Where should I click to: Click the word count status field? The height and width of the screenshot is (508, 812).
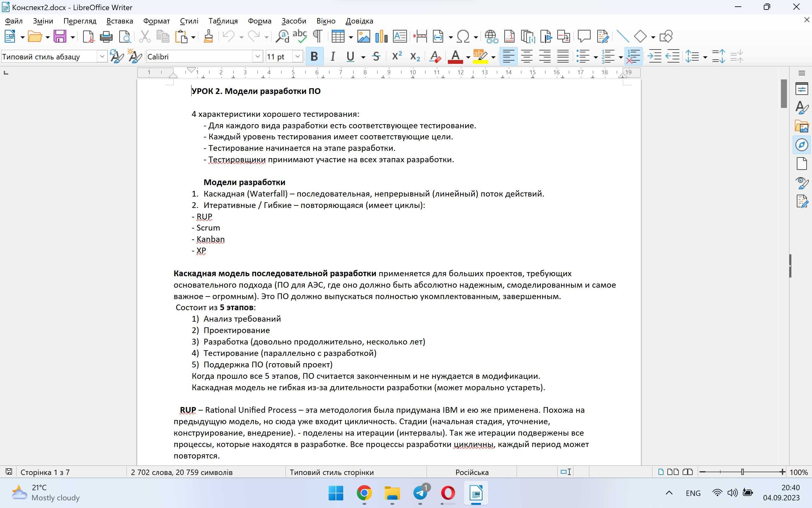[x=206, y=472]
